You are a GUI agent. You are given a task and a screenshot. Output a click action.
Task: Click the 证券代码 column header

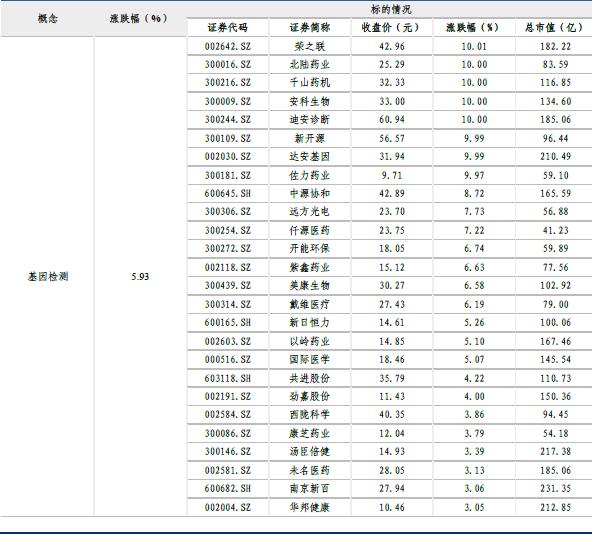pos(228,28)
